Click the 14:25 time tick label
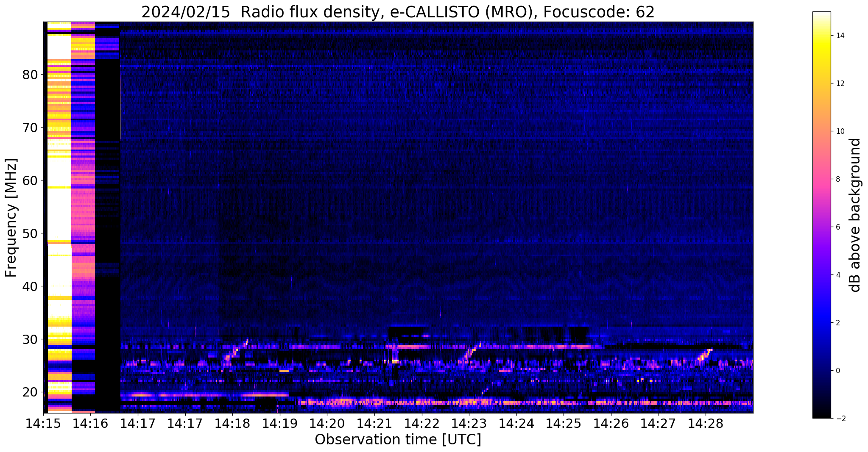Screen dimensions: 868x452 [564, 423]
